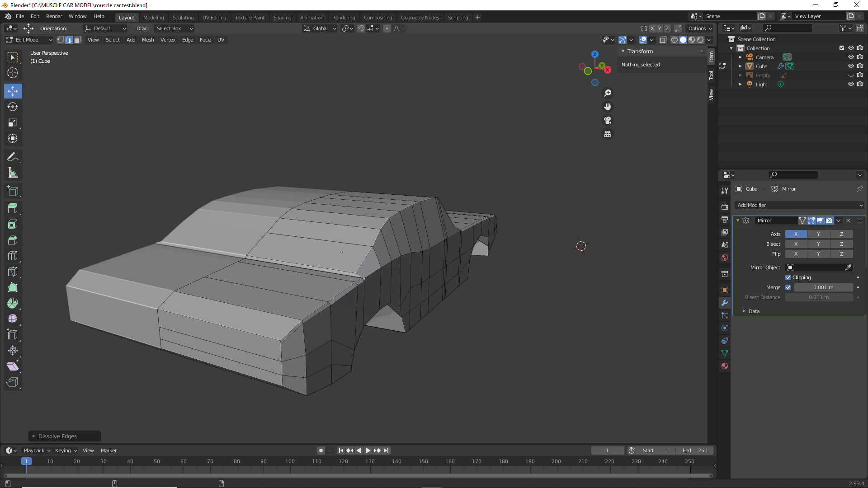Select the Measure tool
The image size is (868, 488).
tap(13, 173)
